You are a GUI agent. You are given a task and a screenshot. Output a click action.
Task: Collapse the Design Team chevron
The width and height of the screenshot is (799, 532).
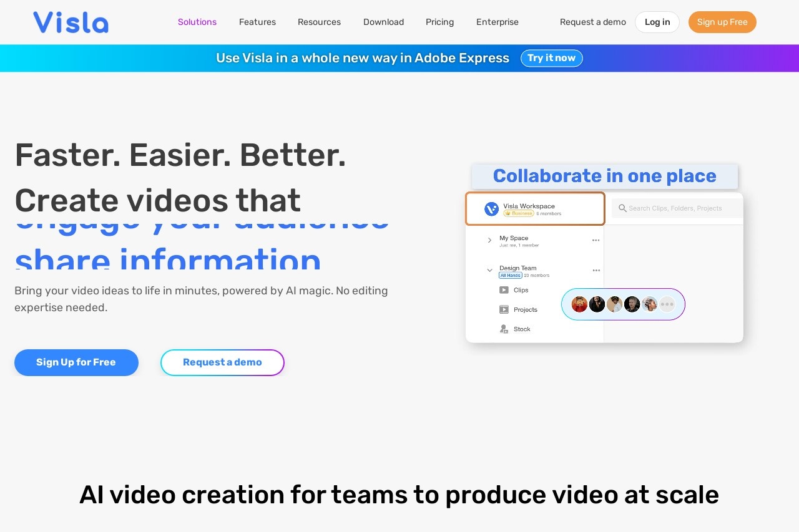tap(489, 271)
